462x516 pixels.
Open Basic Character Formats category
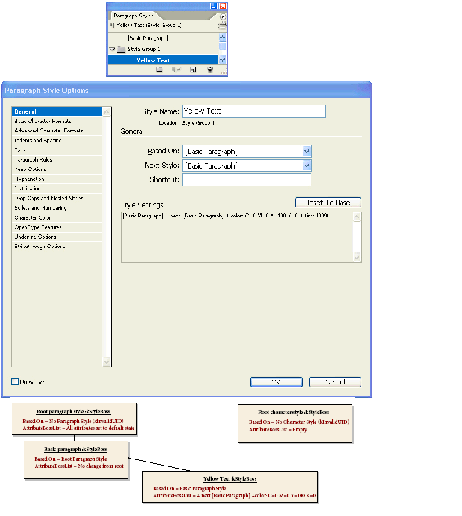point(43,121)
